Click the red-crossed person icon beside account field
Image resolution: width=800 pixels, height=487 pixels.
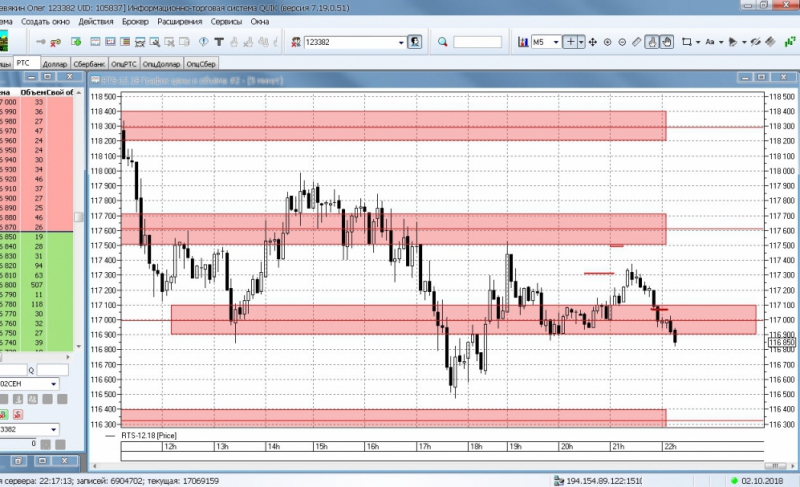coord(296,42)
